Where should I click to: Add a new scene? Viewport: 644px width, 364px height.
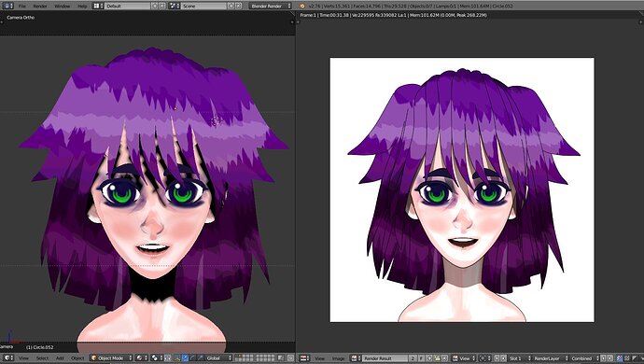click(231, 7)
